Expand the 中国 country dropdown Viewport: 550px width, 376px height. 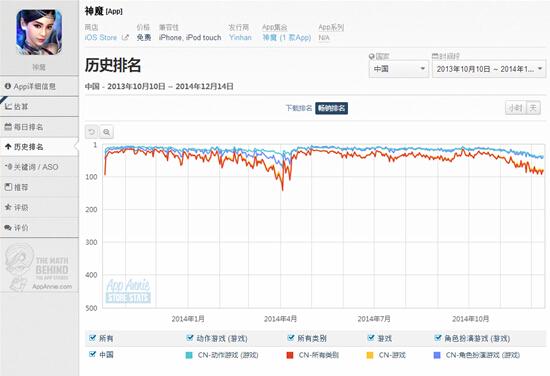tap(399, 69)
